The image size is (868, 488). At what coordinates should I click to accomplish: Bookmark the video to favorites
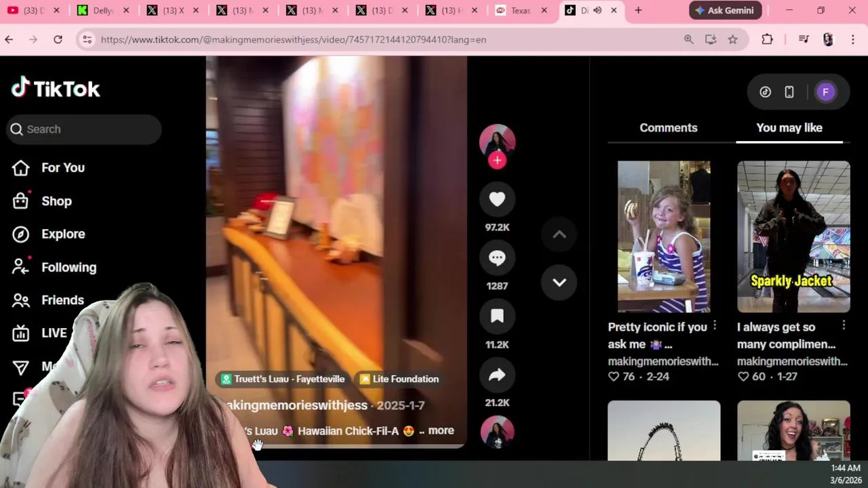[497, 317]
